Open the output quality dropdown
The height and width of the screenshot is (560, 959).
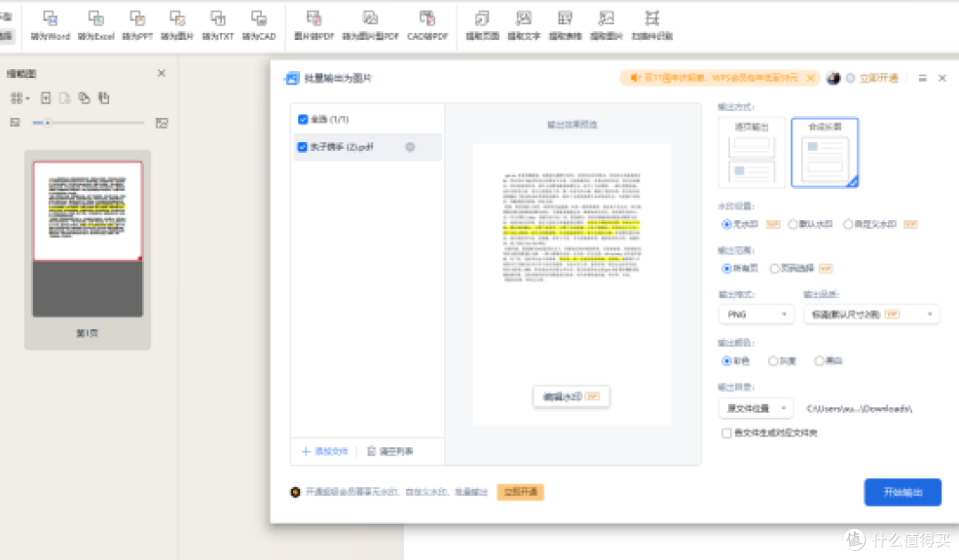coord(872,314)
